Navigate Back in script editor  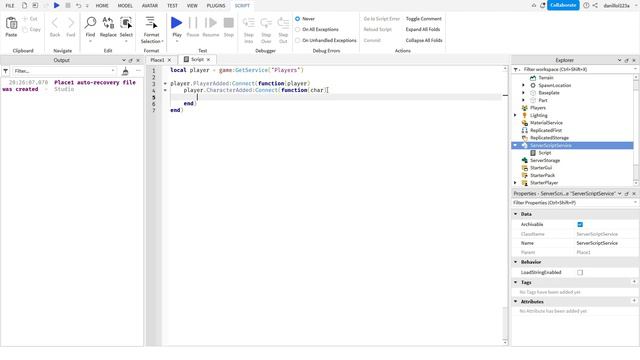pos(55,23)
